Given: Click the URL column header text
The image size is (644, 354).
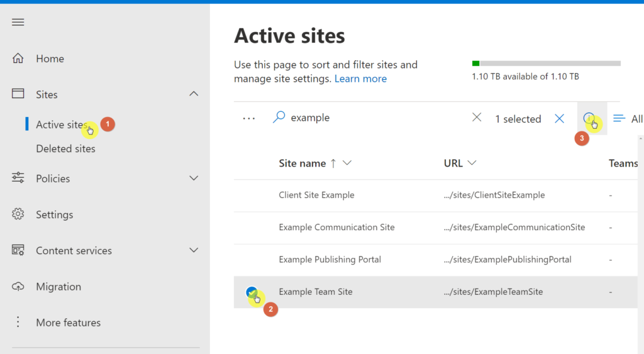Looking at the screenshot, I should (453, 163).
